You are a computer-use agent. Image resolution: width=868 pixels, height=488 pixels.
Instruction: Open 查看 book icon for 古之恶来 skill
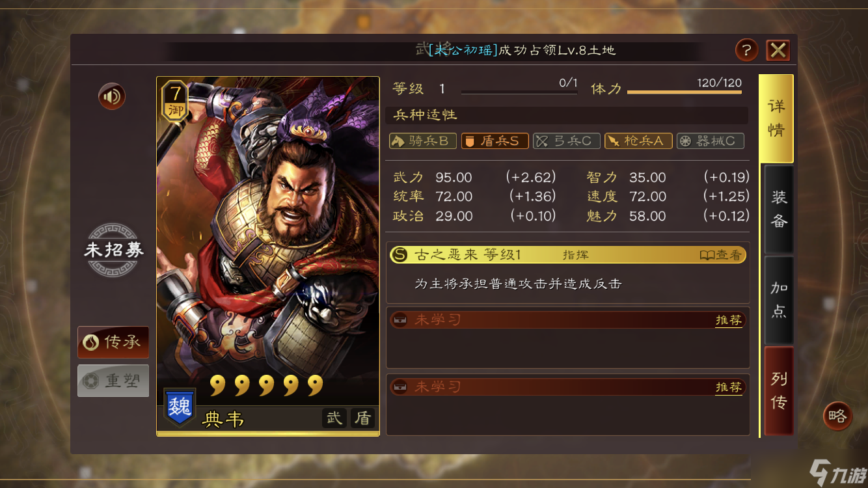click(x=720, y=255)
